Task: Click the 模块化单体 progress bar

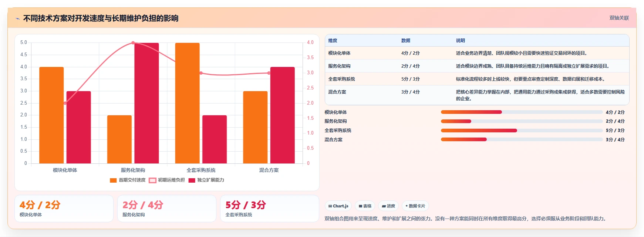Action: [522, 112]
